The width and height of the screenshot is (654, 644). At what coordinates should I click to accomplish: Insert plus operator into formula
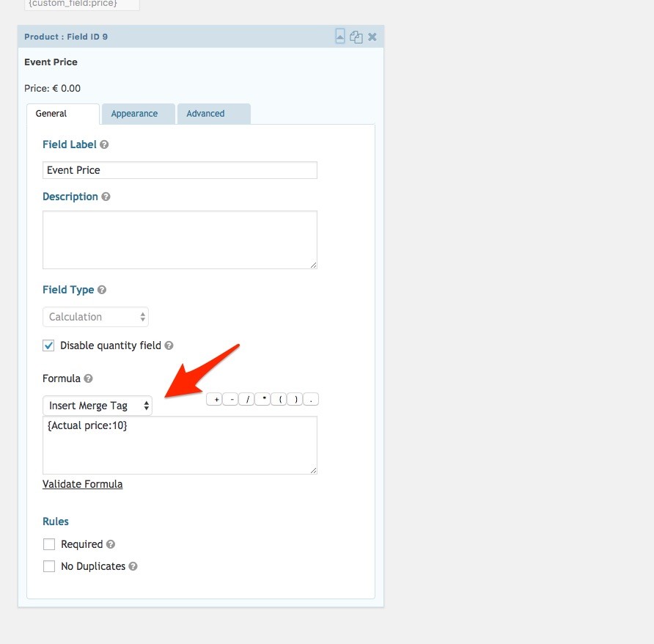tap(215, 400)
